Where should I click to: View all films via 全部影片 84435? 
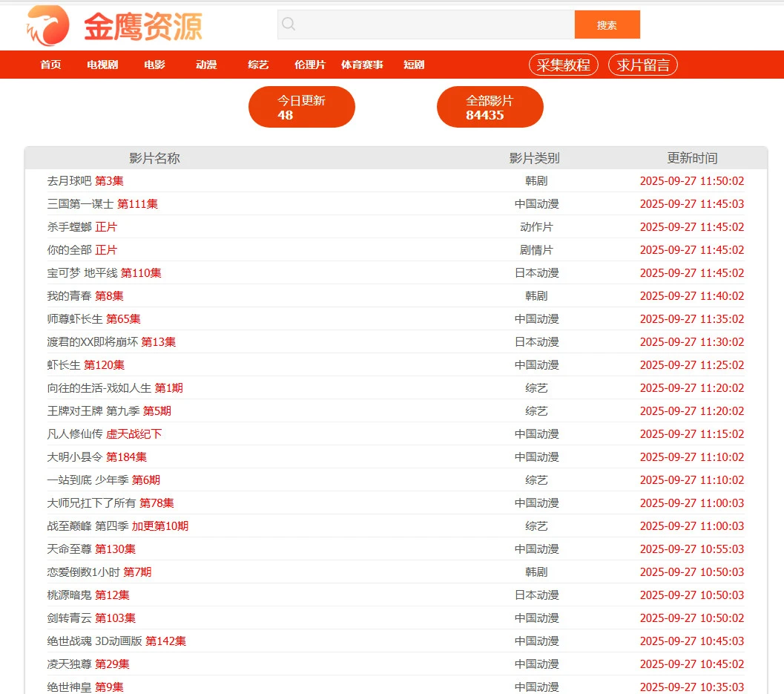pyautogui.click(x=490, y=107)
